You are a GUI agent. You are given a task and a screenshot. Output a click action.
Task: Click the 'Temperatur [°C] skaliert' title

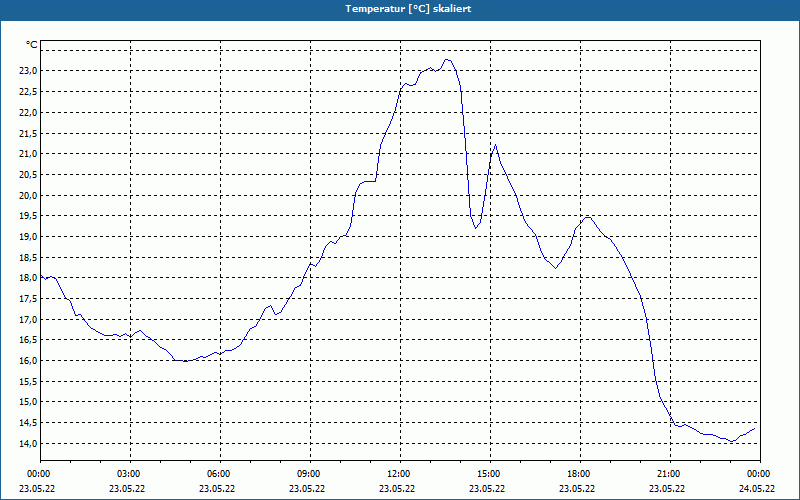408,9
